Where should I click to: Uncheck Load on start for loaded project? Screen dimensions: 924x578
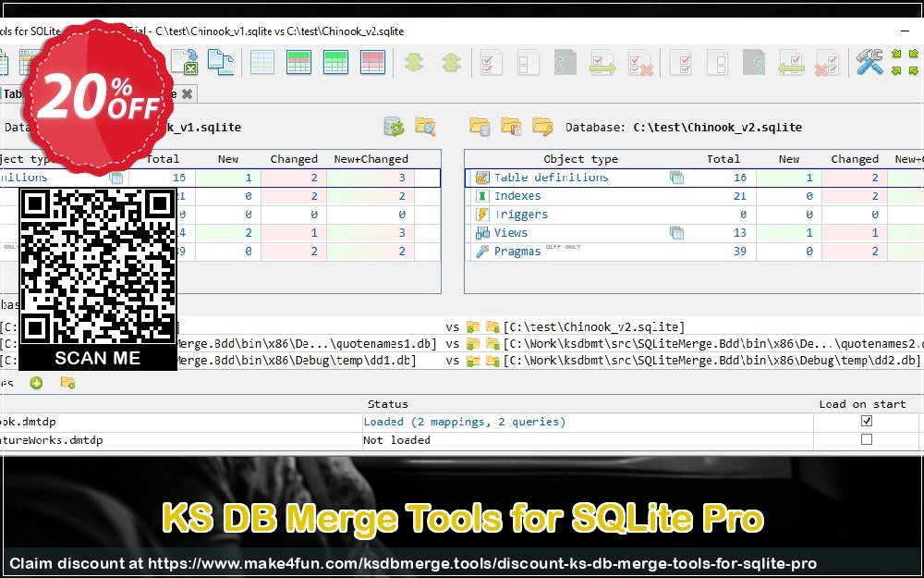point(866,422)
